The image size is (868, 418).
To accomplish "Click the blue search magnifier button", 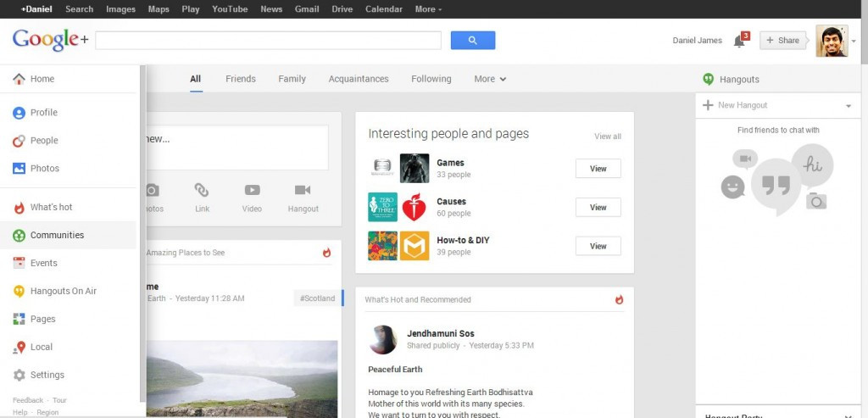I will 473,41.
